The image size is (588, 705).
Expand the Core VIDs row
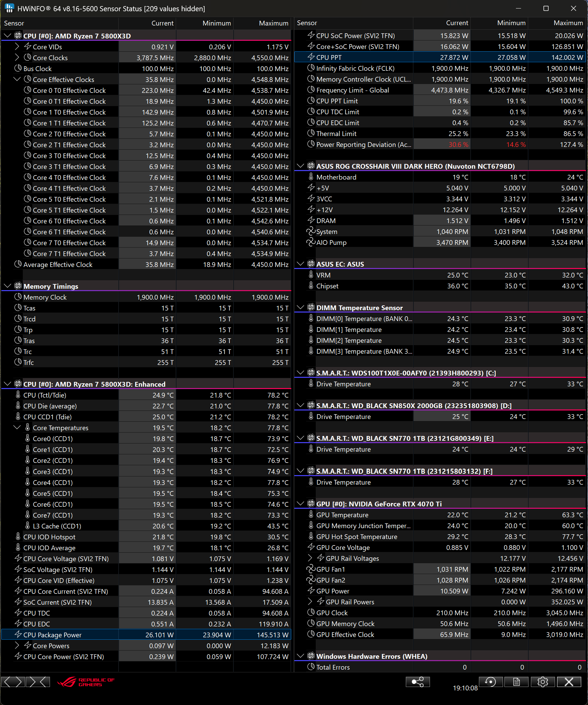tap(17, 47)
